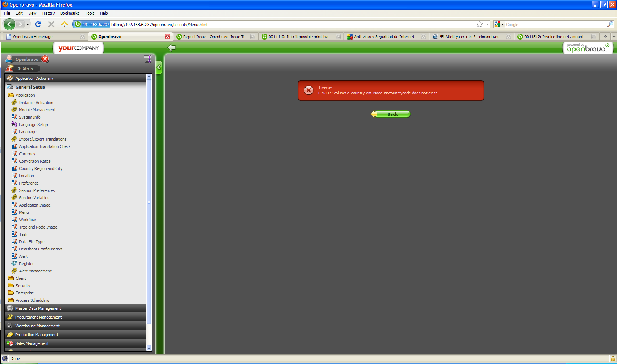
Task: Hide the left menu with the green collapse handle
Action: (159, 67)
